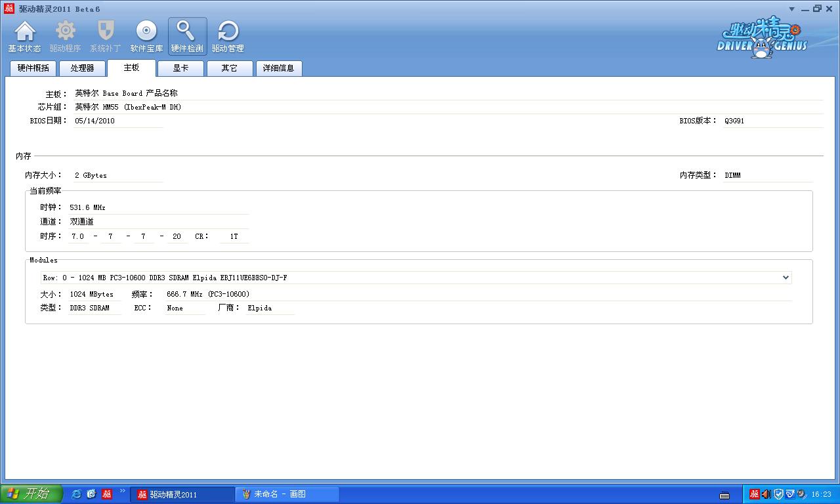840x504 pixels.
Task: Select the 主板 tab
Action: pos(132,68)
